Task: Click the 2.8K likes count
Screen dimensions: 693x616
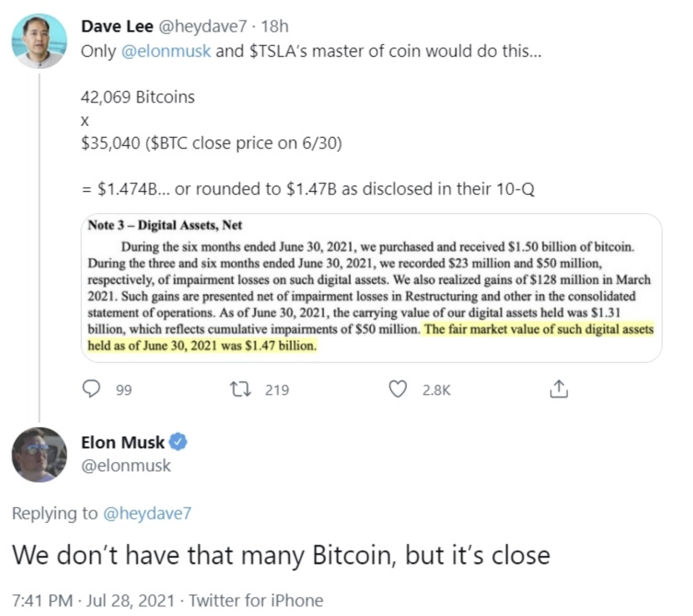Action: 436,390
